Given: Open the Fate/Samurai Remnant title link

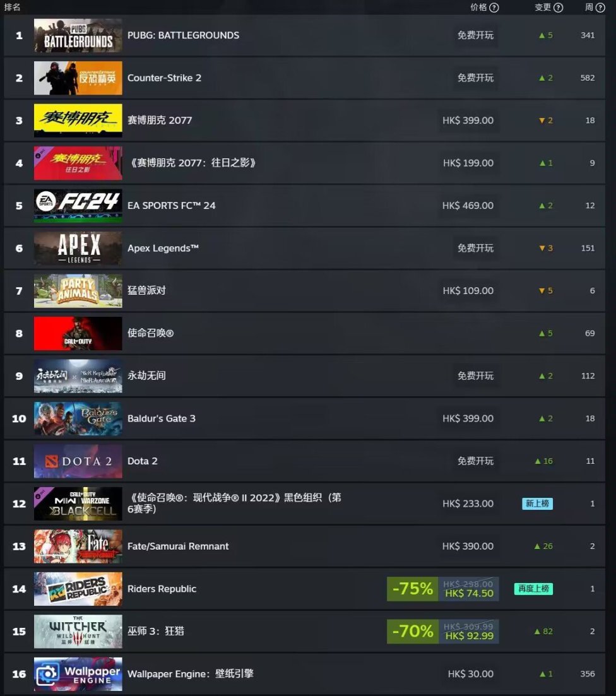Looking at the screenshot, I should [x=177, y=546].
